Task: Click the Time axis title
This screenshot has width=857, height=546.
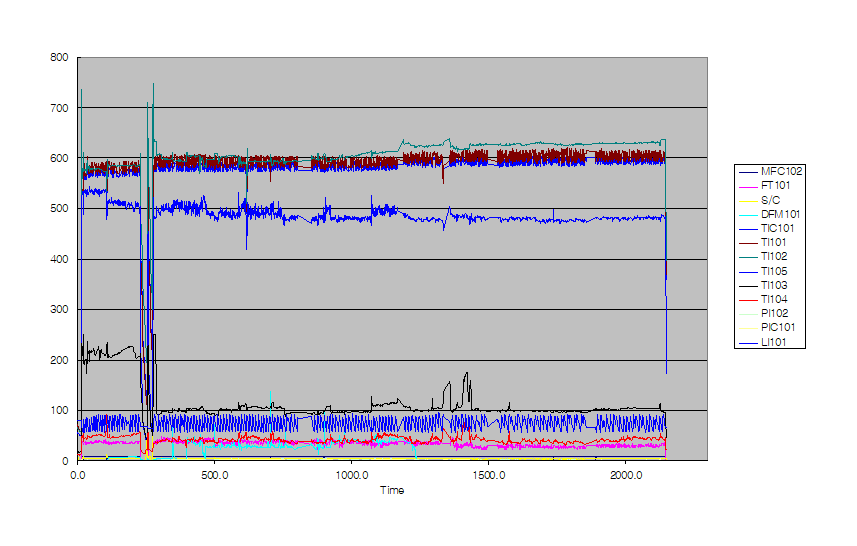Action: click(x=392, y=490)
